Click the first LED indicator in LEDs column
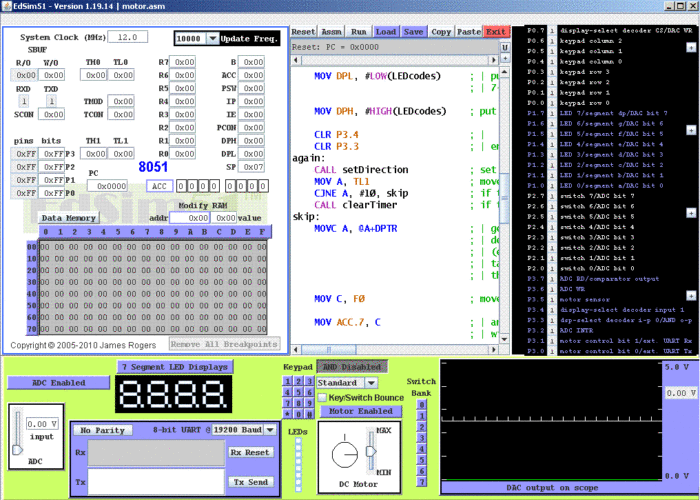Screen dimensions: 700x500 (298, 442)
